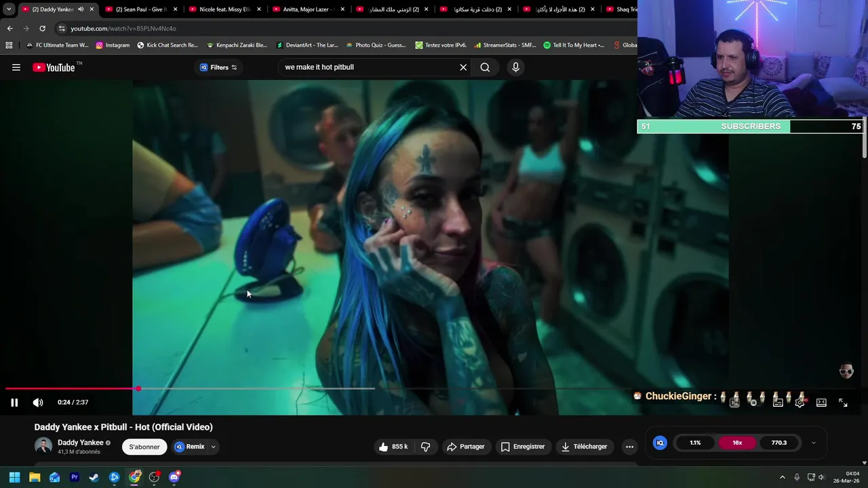Screen dimensions: 868x488
Task: Open Partager share dialog
Action: coord(465,447)
